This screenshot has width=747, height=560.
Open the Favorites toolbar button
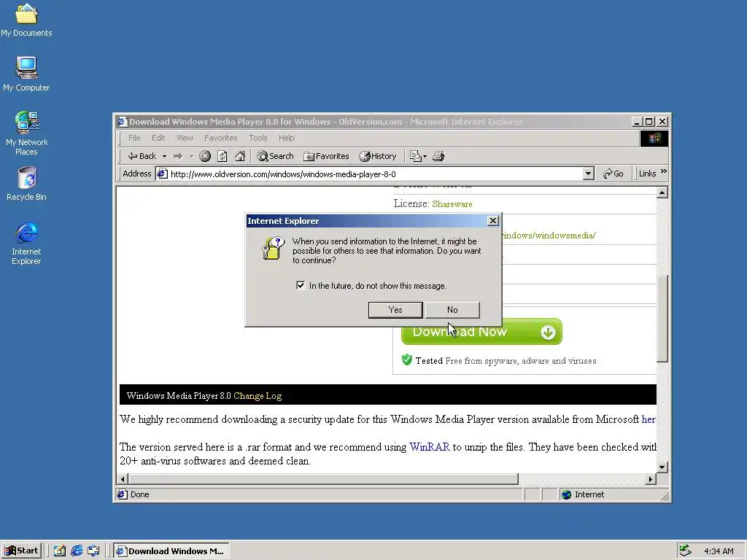326,156
